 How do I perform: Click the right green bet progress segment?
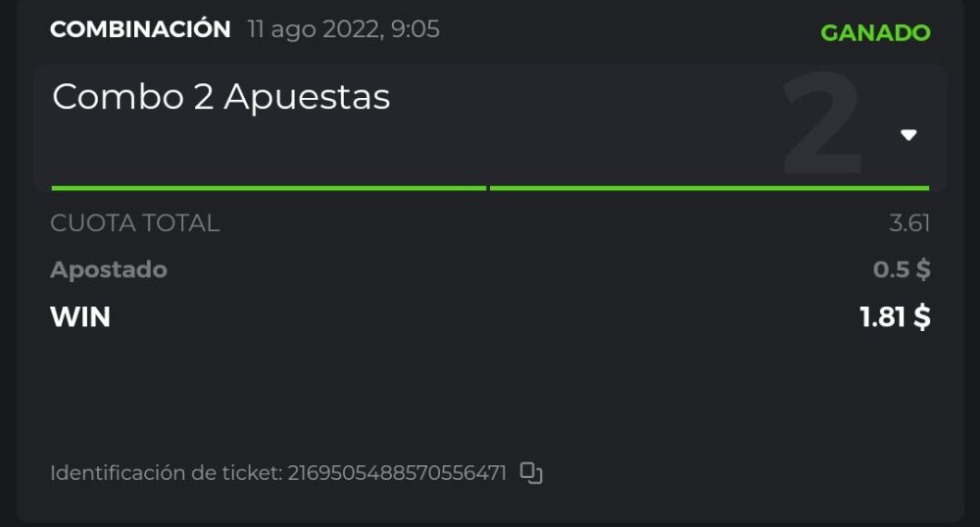click(709, 187)
